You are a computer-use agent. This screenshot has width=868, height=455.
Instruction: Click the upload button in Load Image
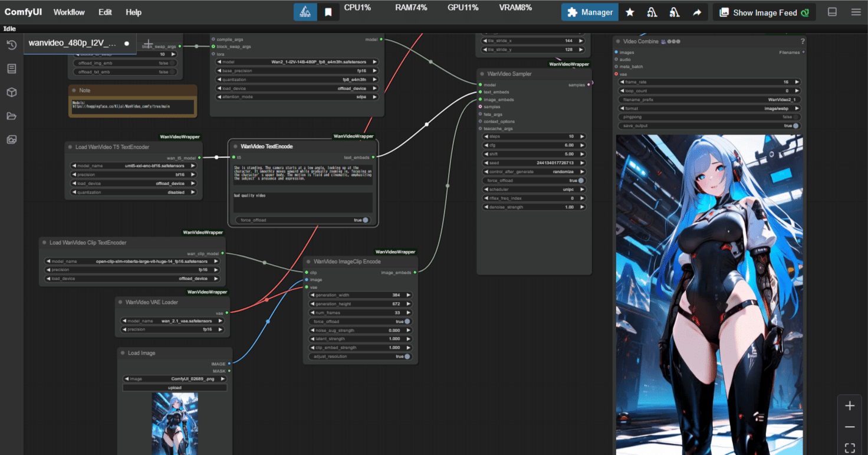pos(175,388)
